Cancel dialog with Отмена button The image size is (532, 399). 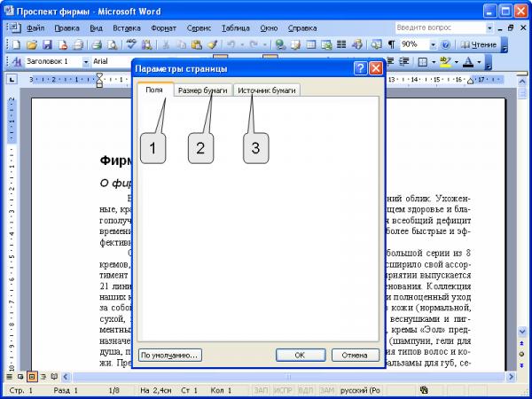(356, 356)
